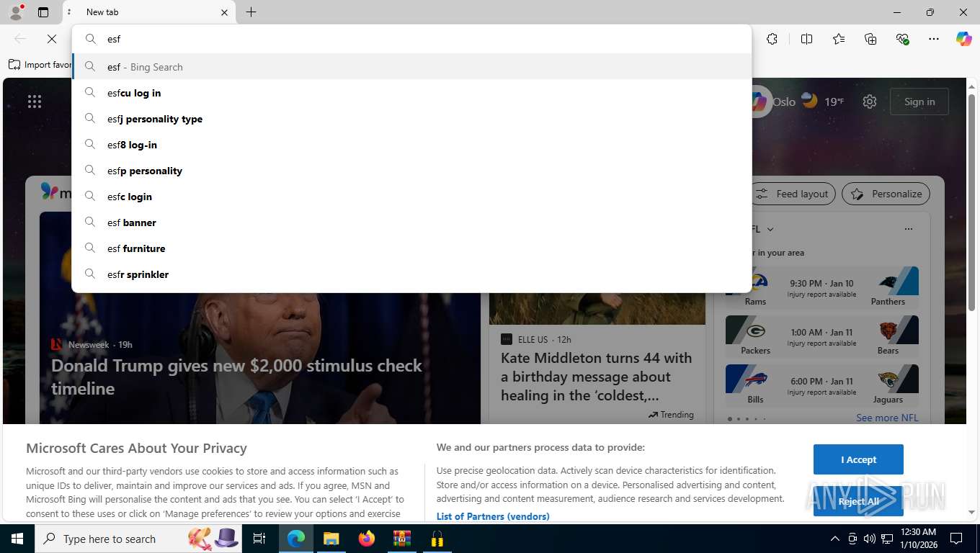Click the address bar text field

[x=411, y=40]
